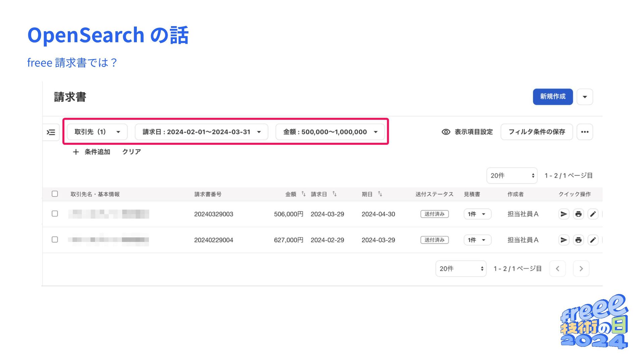Click the 新規作成 button
This screenshot has height=362, width=644.
click(x=553, y=97)
